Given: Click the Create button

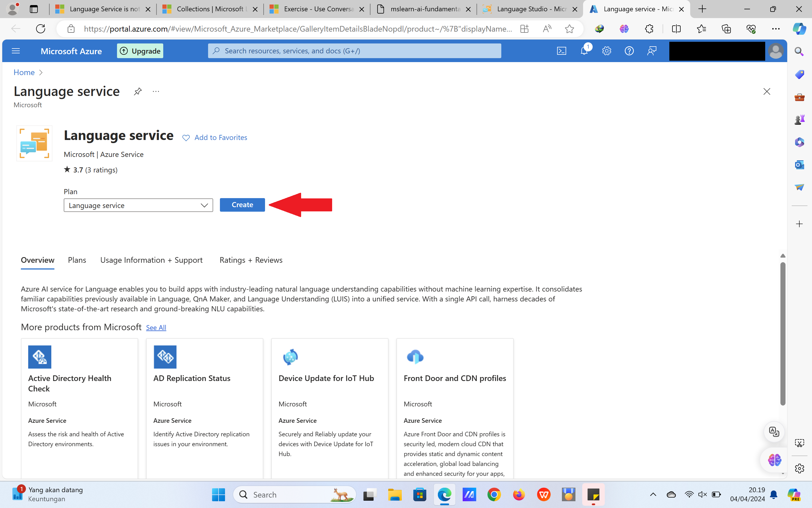Looking at the screenshot, I should (x=242, y=205).
